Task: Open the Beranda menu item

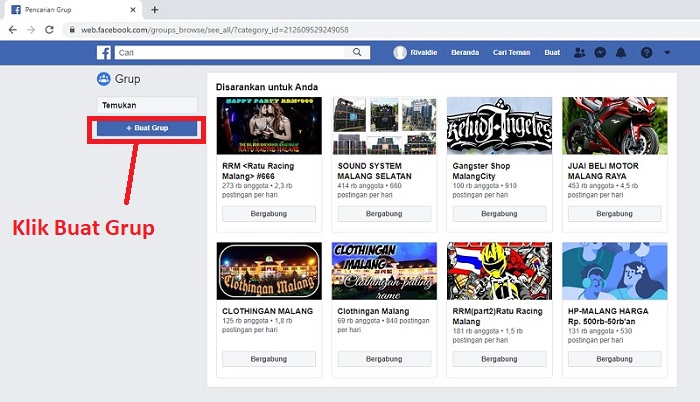Action: [465, 53]
